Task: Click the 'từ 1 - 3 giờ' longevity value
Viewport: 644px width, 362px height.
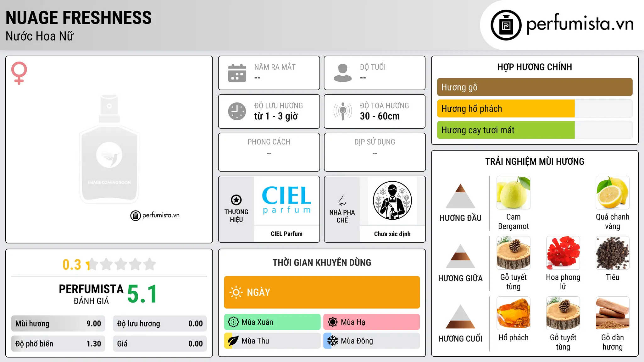Action: [x=276, y=116]
